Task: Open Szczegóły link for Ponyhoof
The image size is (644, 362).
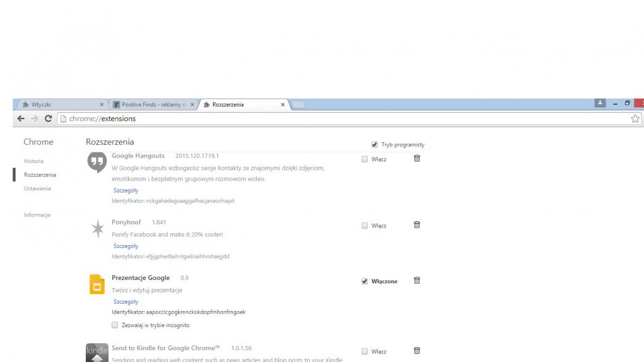Action: click(x=126, y=246)
